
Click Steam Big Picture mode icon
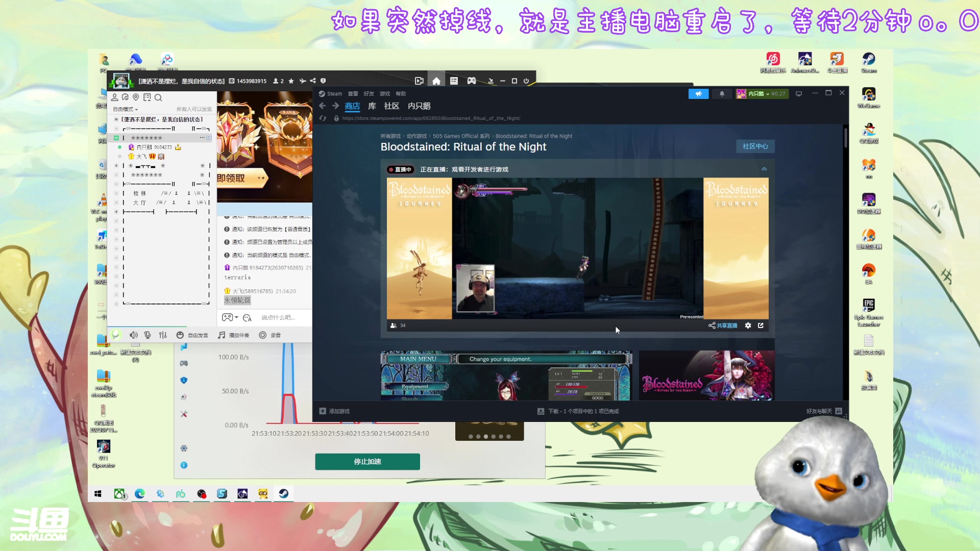(x=799, y=93)
